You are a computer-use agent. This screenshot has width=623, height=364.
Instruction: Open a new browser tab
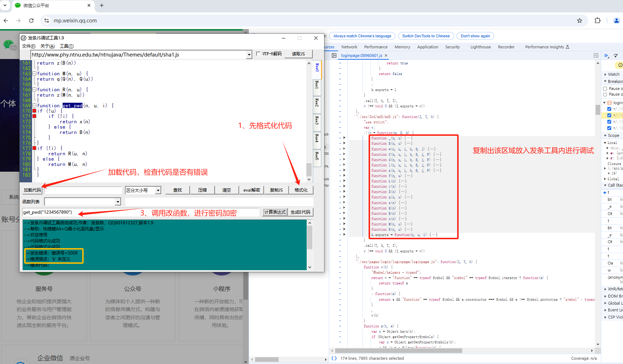coord(102,5)
